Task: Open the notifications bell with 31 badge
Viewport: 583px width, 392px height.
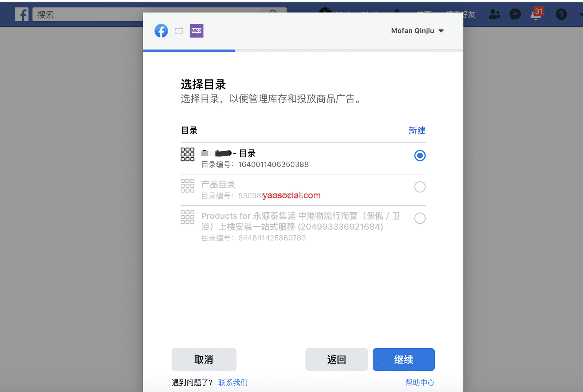Action: tap(536, 14)
